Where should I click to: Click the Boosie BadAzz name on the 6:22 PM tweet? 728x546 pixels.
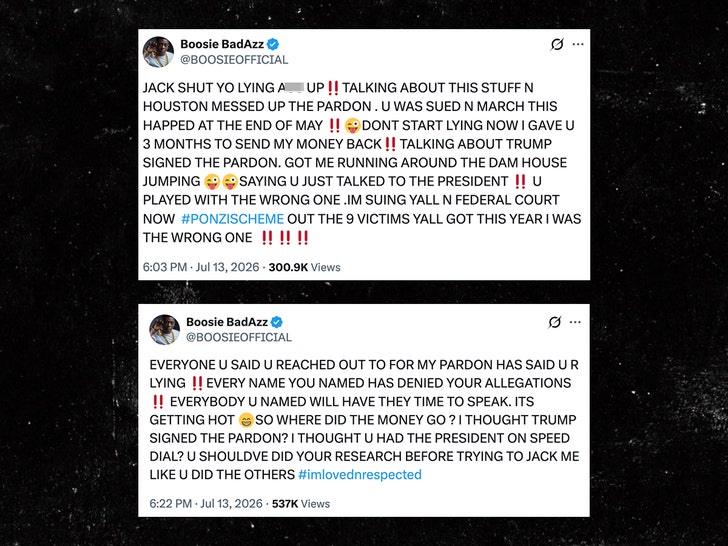227,322
